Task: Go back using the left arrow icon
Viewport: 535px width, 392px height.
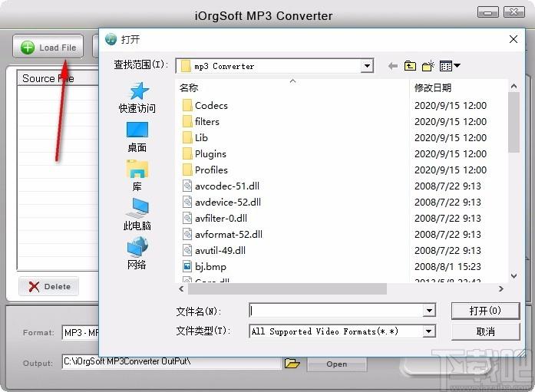Action: click(x=393, y=66)
